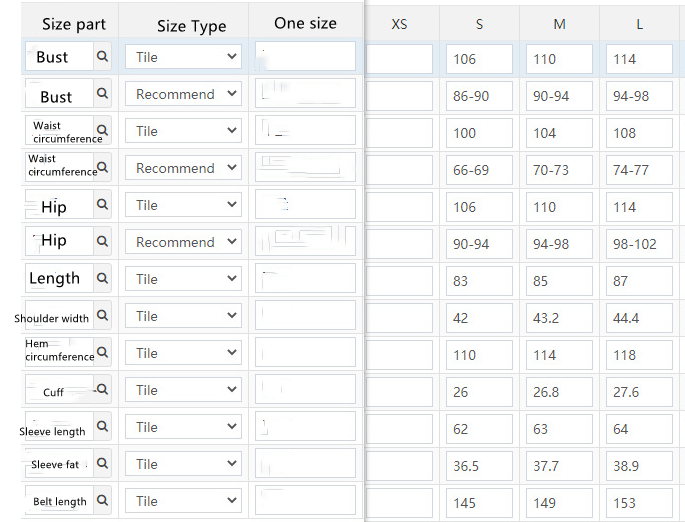
Task: Click the XS column header
Action: point(399,24)
